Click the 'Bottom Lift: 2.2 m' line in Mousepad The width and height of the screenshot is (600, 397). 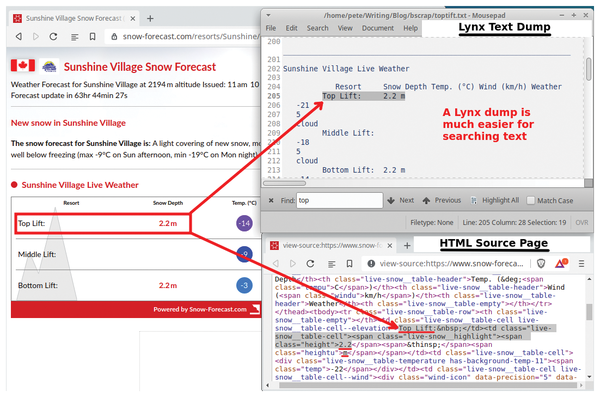click(x=363, y=170)
